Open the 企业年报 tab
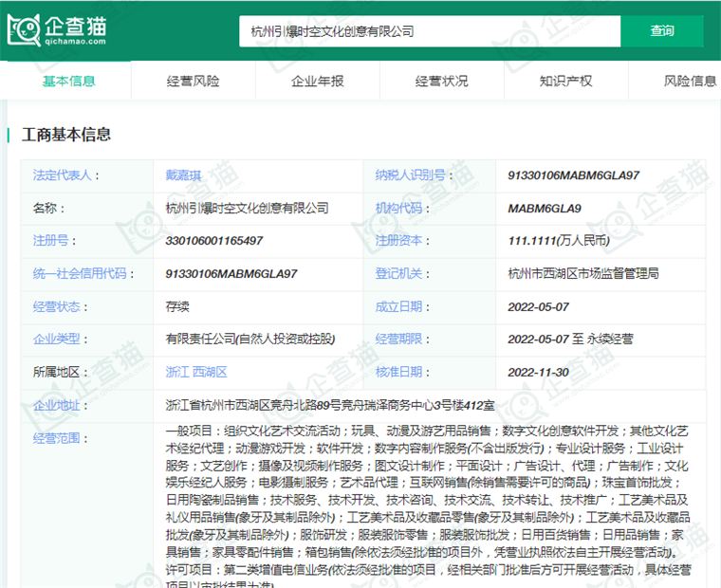 [317, 81]
